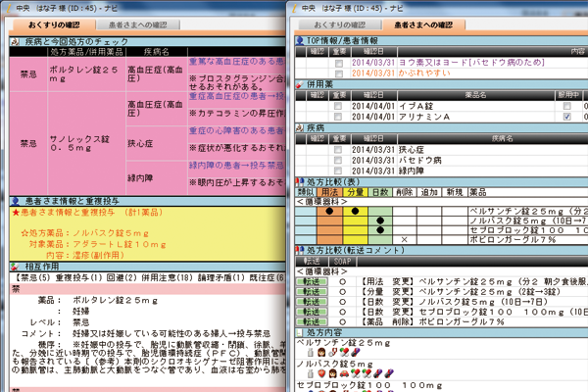Open link 重篤な高血圧症のある患
588x392 pixels.
(236, 61)
